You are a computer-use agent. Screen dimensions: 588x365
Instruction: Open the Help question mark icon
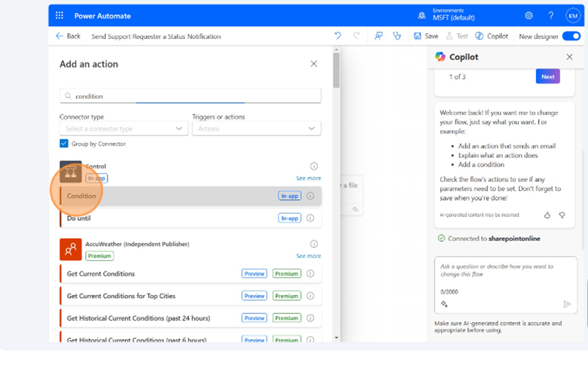pos(551,16)
